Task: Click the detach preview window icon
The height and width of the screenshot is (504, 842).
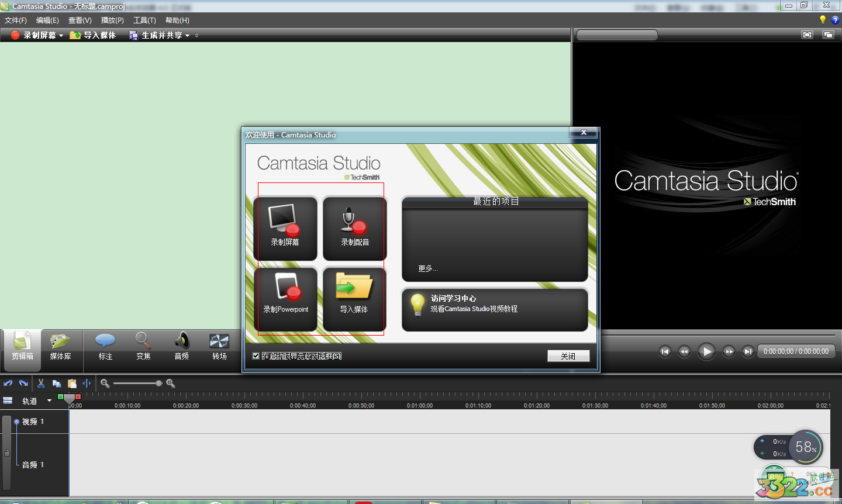Action: (828, 34)
